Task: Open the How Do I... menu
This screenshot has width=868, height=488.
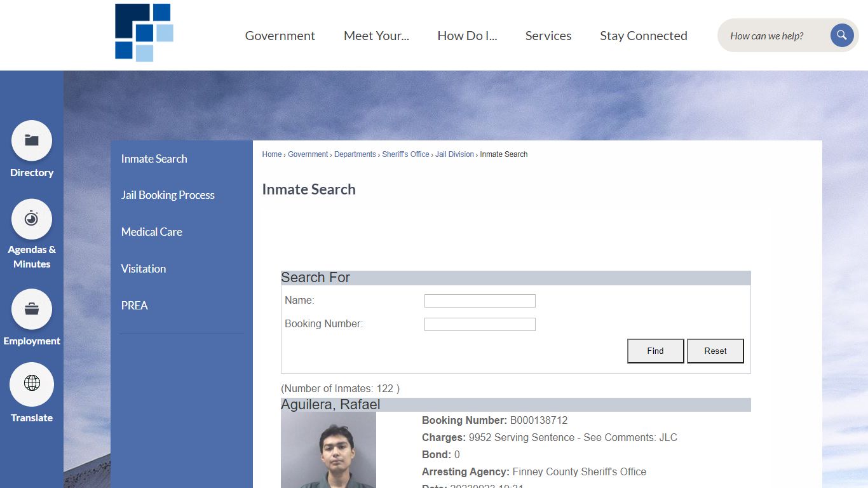Action: tap(467, 36)
